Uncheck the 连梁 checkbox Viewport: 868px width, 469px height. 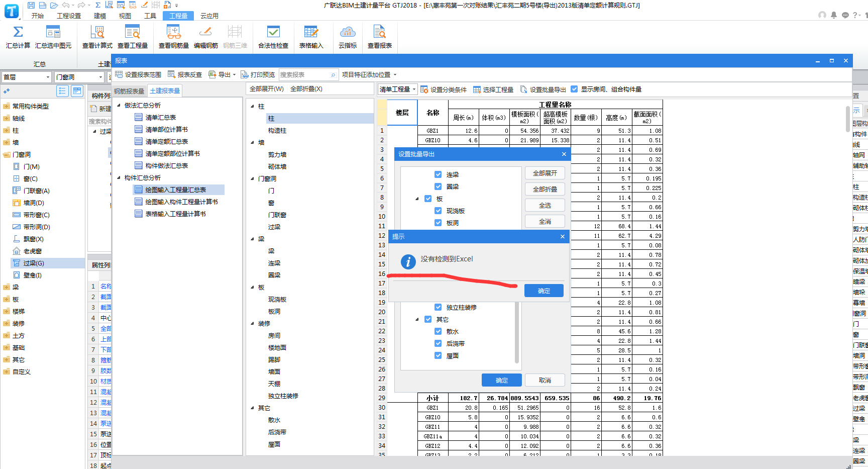click(x=438, y=174)
